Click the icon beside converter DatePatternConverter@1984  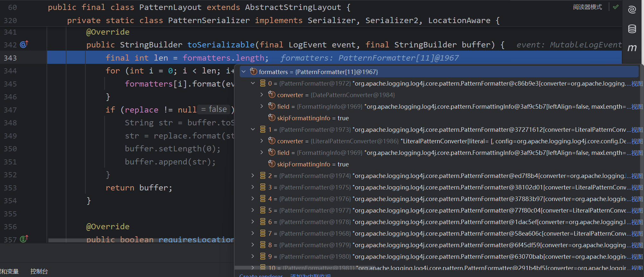pos(272,95)
